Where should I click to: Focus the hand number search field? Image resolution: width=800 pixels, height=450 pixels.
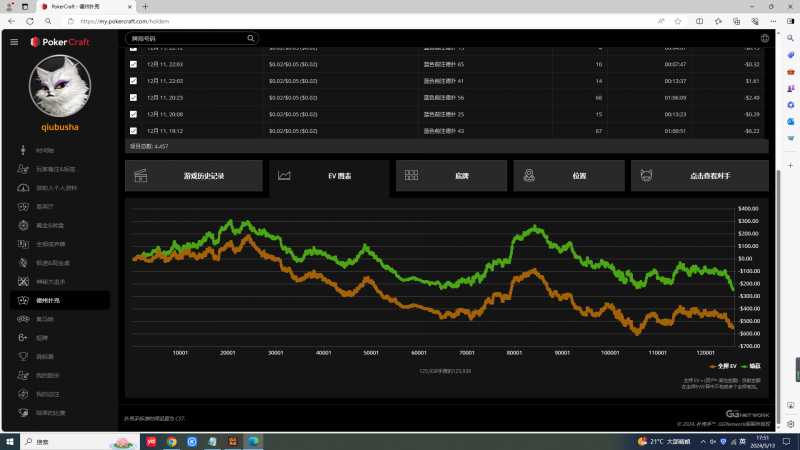coord(185,39)
